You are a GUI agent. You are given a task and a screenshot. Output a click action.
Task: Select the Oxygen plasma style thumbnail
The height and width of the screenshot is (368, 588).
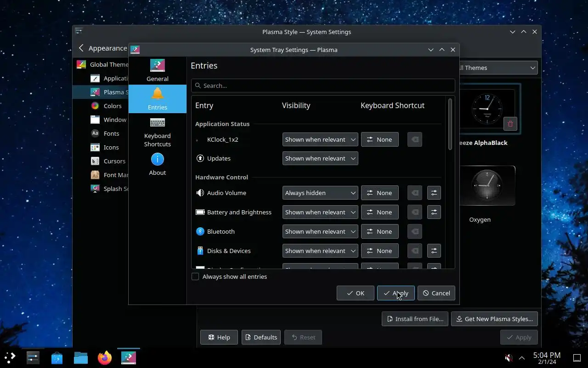click(487, 185)
